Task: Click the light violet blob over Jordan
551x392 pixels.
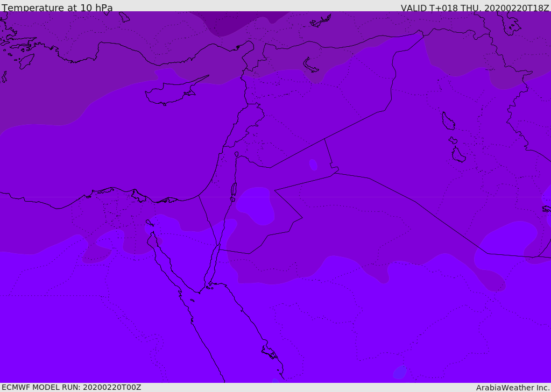Action: 256,205
